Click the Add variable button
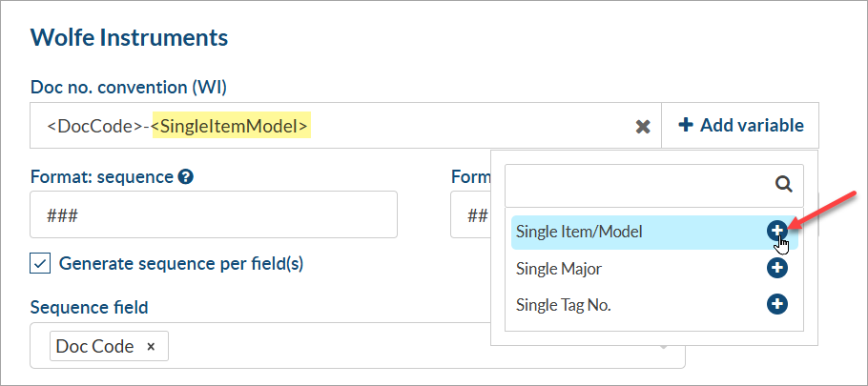 click(740, 126)
